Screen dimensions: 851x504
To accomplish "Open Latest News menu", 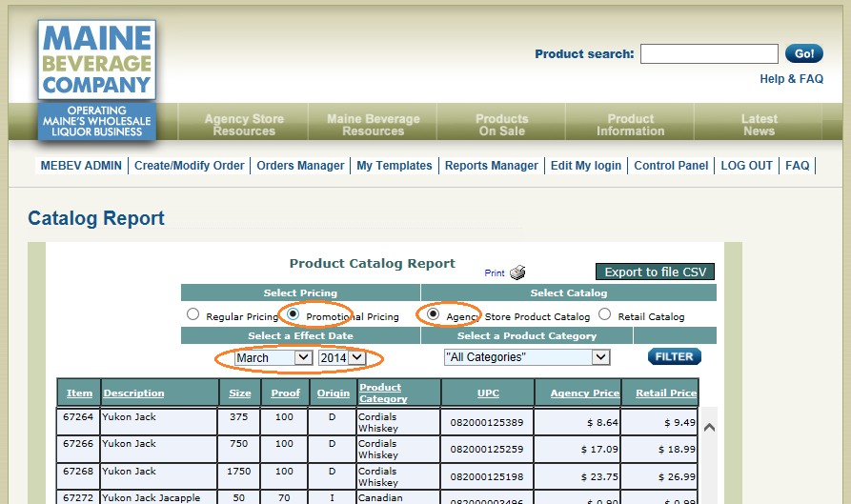I will 759,125.
